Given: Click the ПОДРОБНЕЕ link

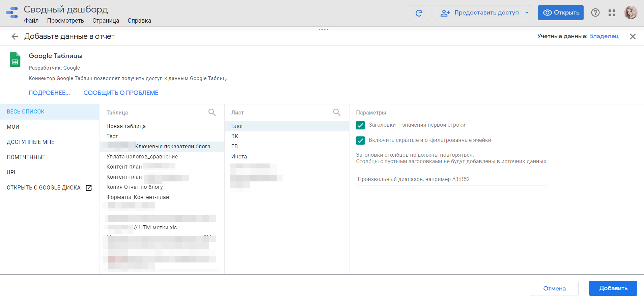Looking at the screenshot, I should click(x=49, y=93).
